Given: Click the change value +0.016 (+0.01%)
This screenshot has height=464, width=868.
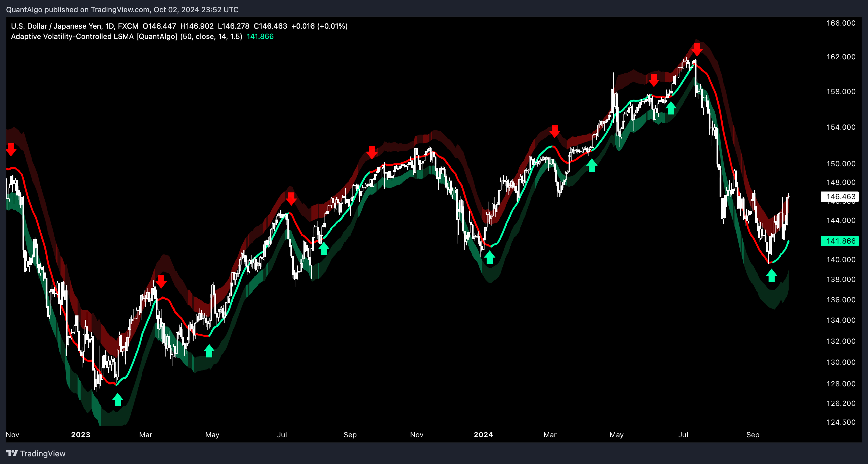Looking at the screenshot, I should (x=319, y=26).
